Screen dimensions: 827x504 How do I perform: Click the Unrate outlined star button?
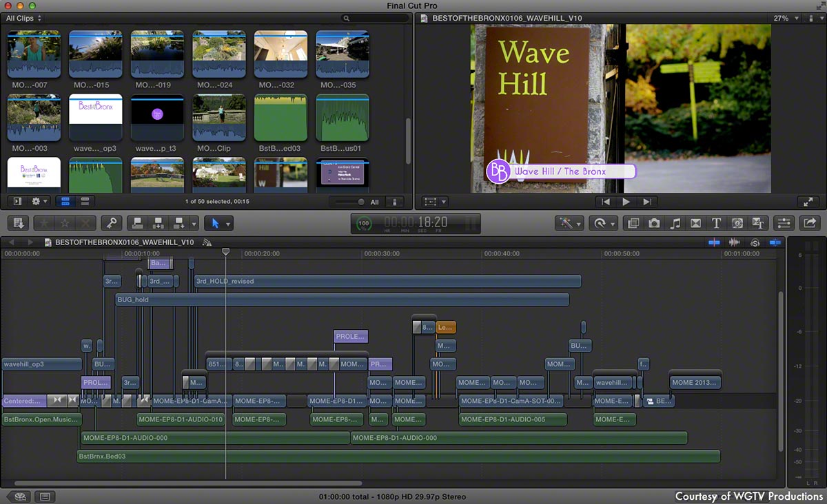click(65, 223)
